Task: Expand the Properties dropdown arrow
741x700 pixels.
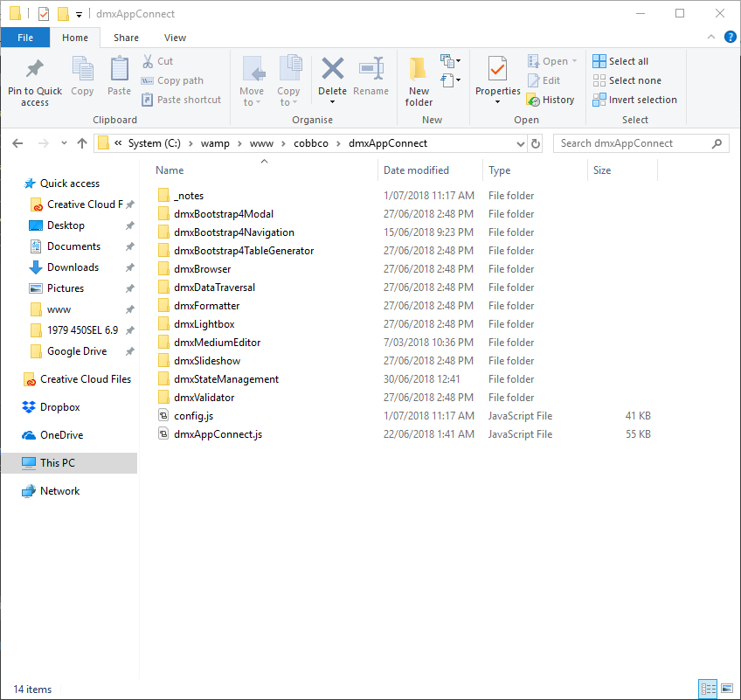Action: [x=497, y=102]
